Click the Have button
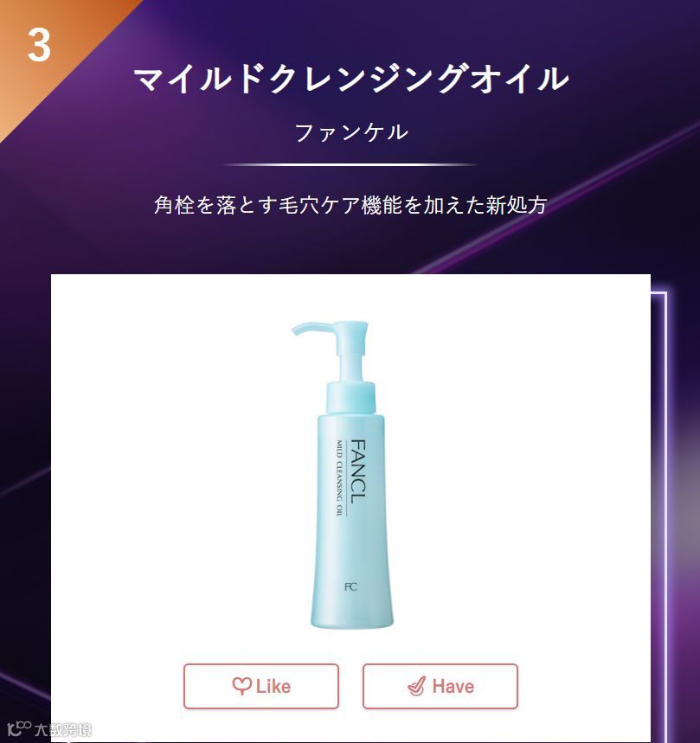The width and height of the screenshot is (700, 743). [440, 686]
